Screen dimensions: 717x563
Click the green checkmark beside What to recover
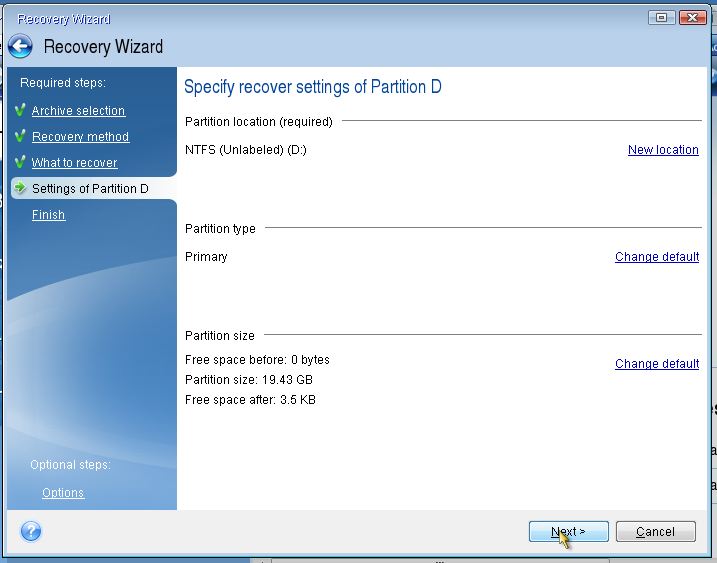tap(20, 162)
